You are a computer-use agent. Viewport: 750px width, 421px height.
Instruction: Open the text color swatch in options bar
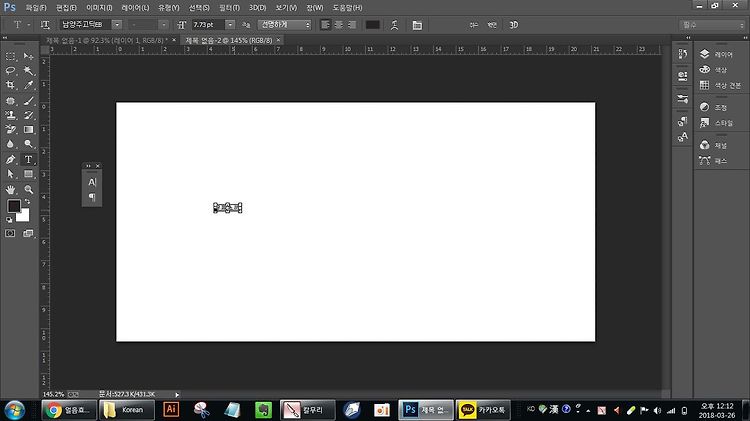pyautogui.click(x=373, y=25)
